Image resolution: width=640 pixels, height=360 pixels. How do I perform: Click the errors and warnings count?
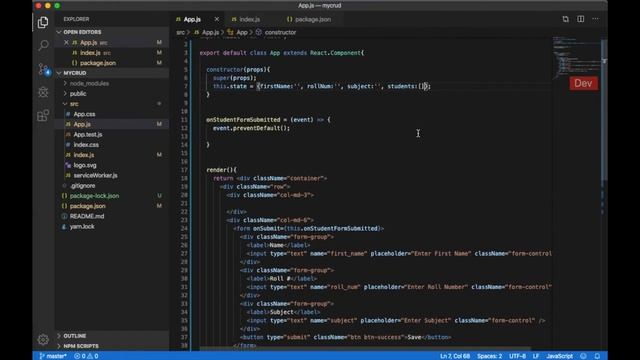tap(86, 356)
